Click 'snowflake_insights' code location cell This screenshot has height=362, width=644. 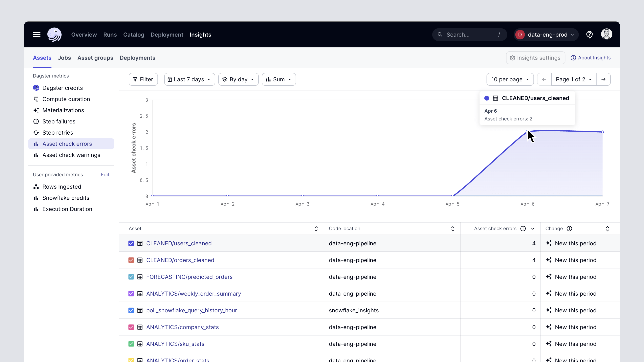pyautogui.click(x=354, y=310)
